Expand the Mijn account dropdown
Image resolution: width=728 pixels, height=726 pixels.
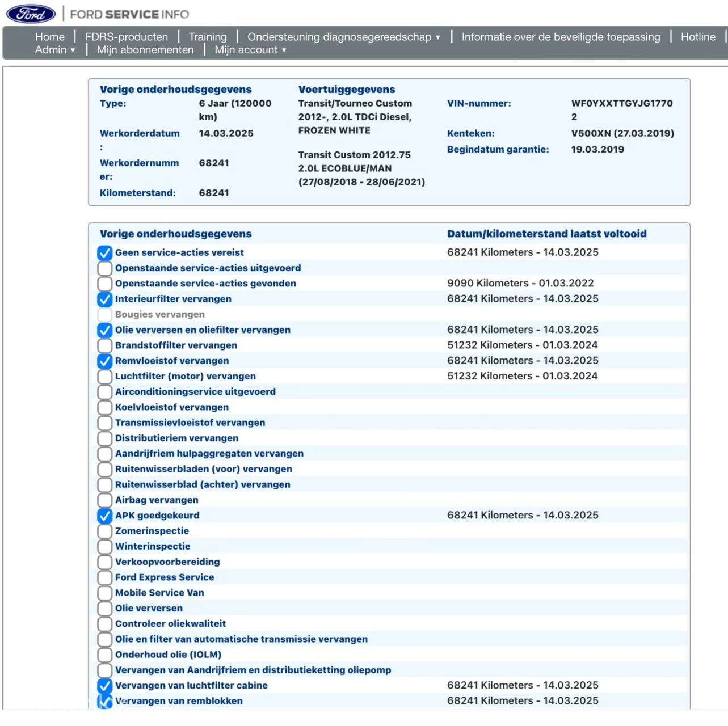(x=250, y=50)
